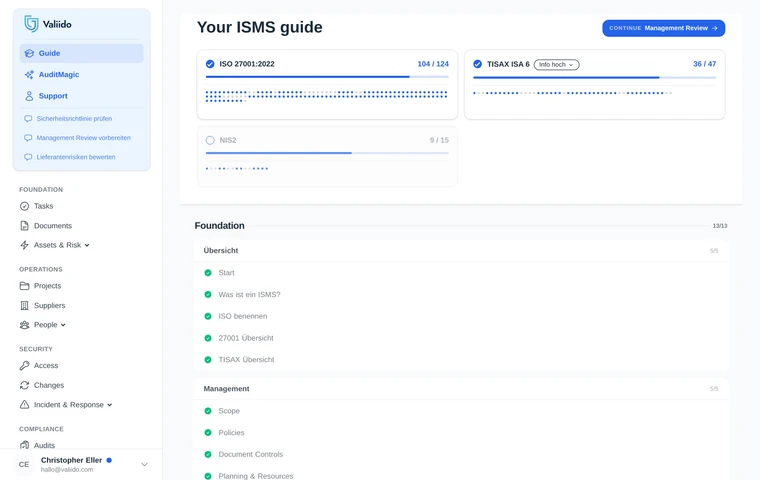Open the AuditMagic menu item

tap(82, 74)
